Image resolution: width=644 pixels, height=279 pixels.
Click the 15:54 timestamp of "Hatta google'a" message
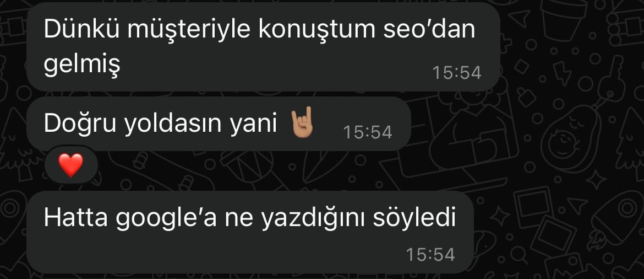(x=430, y=254)
